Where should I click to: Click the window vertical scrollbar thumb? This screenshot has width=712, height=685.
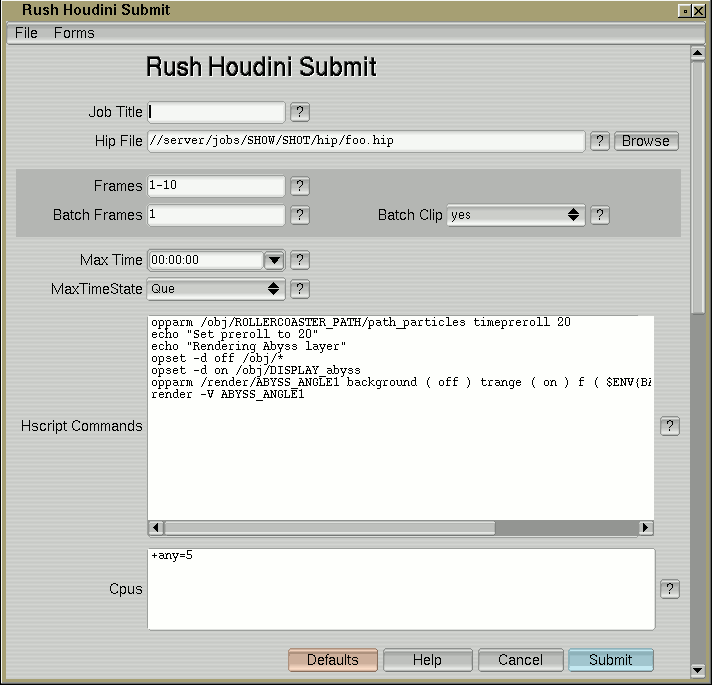697,187
